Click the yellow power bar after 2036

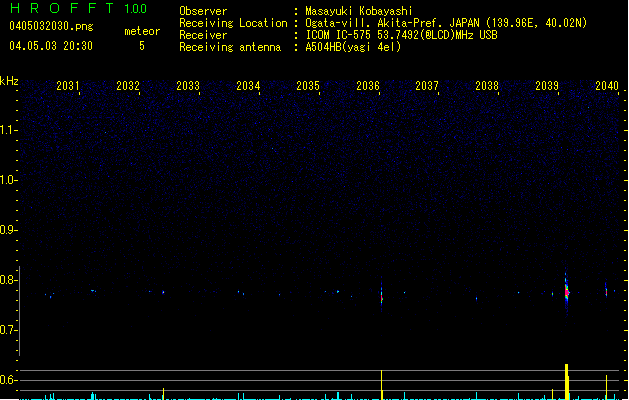click(x=381, y=385)
